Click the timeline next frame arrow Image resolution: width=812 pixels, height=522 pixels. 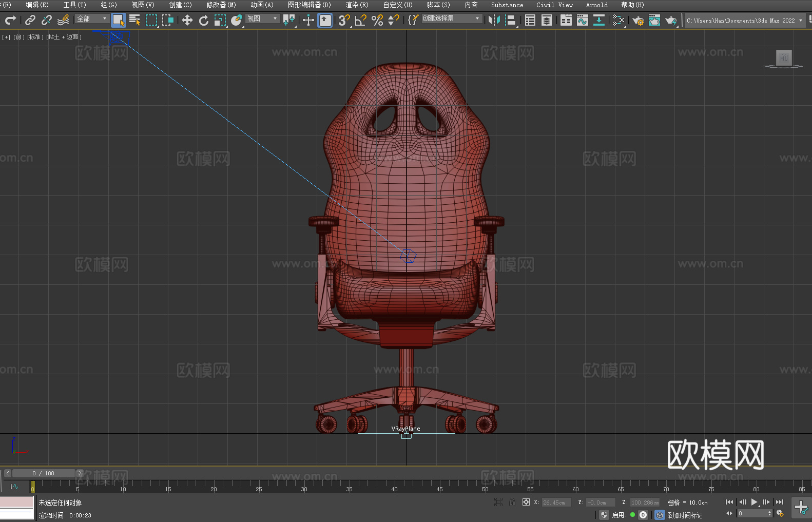pos(80,473)
